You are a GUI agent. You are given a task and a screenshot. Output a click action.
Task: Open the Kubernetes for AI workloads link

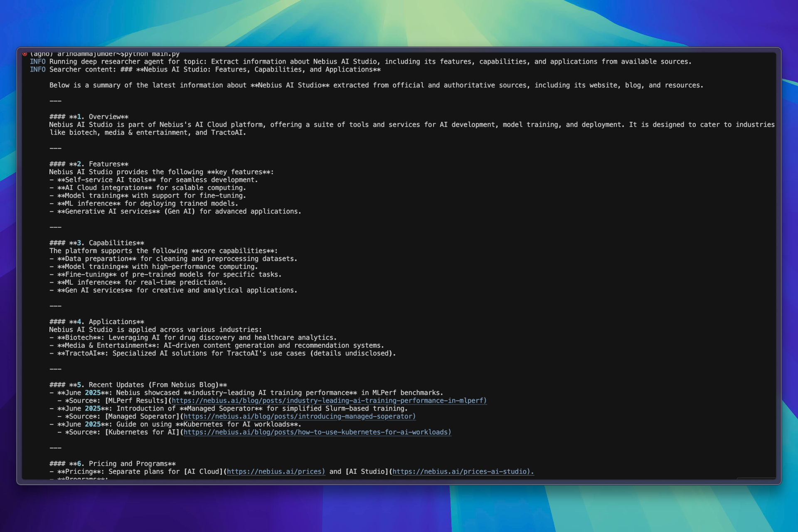click(317, 432)
